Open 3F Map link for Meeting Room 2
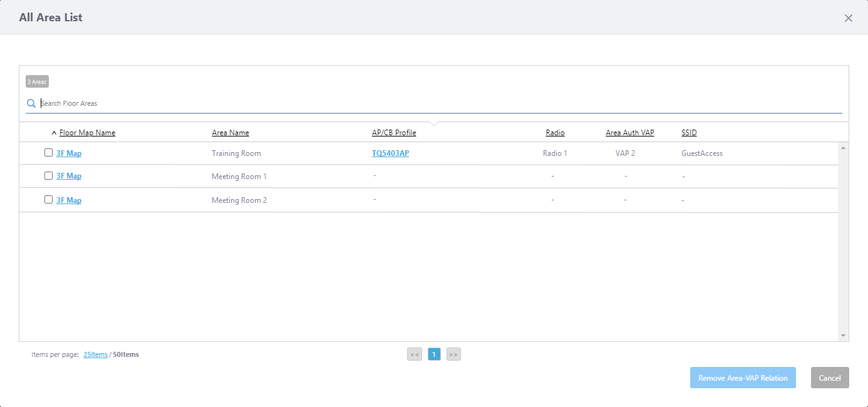This screenshot has width=868, height=407. (x=69, y=200)
